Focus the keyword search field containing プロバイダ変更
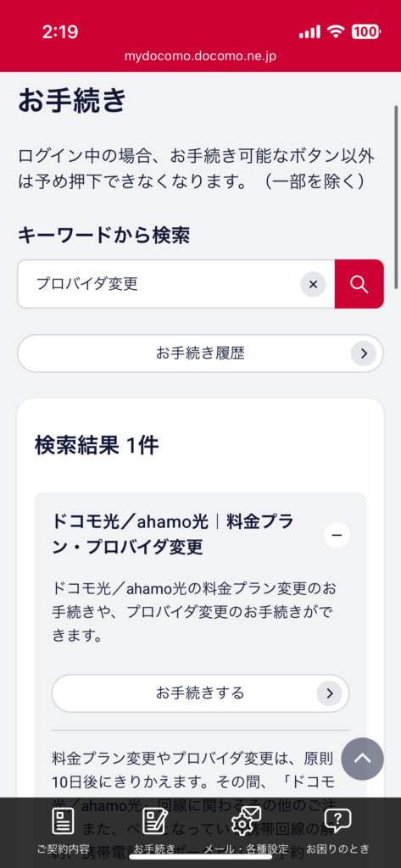The height and width of the screenshot is (868, 401). (176, 284)
